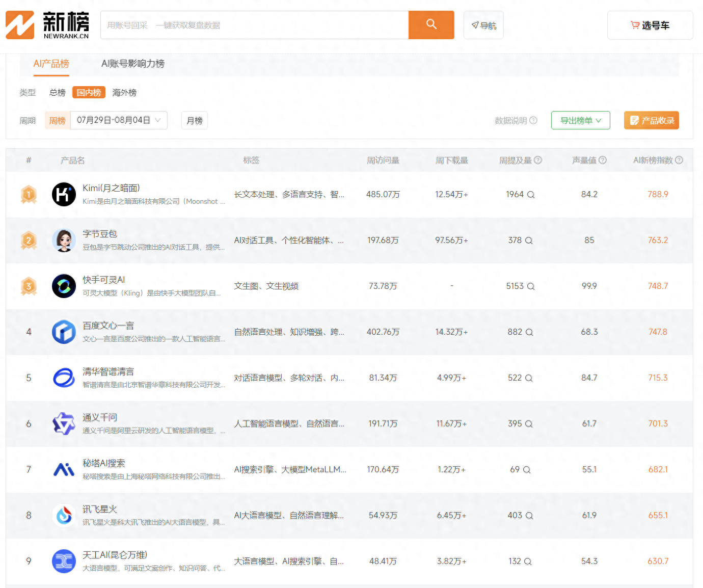Open the 讯飞星火 product name

[100, 509]
